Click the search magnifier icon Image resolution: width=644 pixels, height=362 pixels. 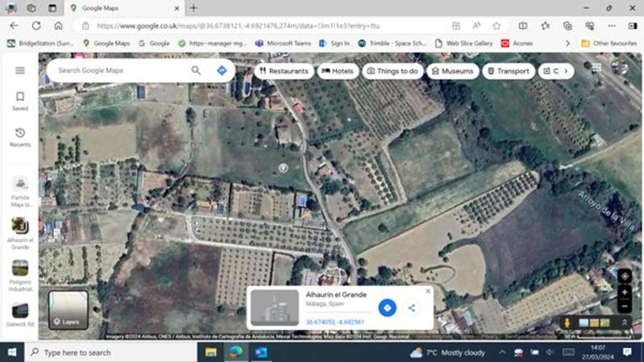coord(196,70)
